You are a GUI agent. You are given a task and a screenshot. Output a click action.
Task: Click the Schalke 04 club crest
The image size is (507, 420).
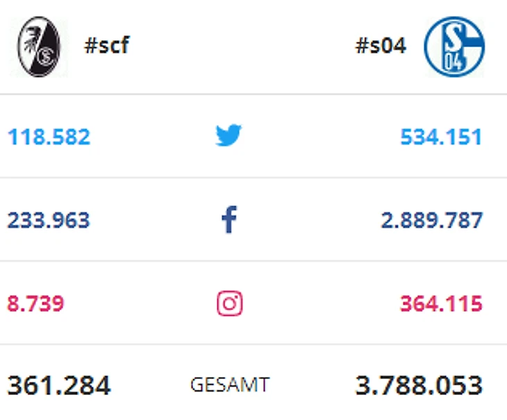click(454, 47)
